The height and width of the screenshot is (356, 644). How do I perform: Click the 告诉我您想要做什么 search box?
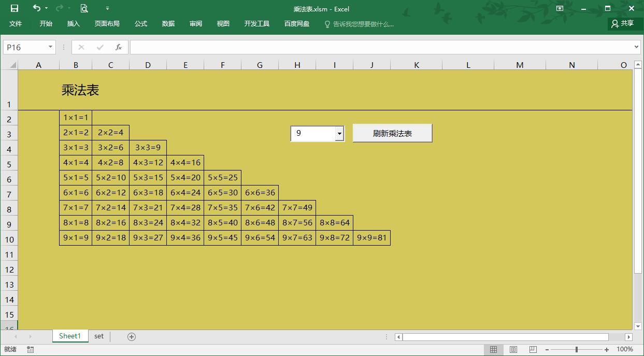pos(363,24)
